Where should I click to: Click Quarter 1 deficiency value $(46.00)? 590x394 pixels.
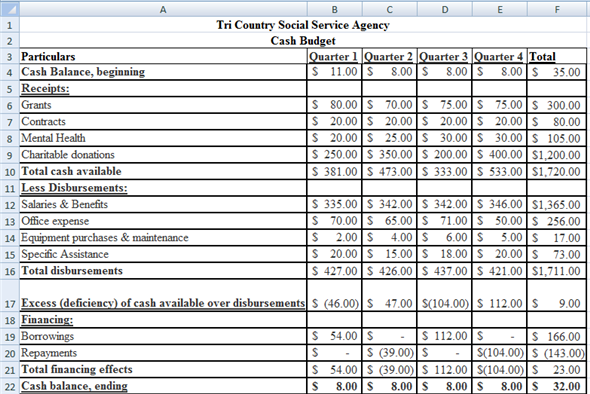tap(335, 295)
